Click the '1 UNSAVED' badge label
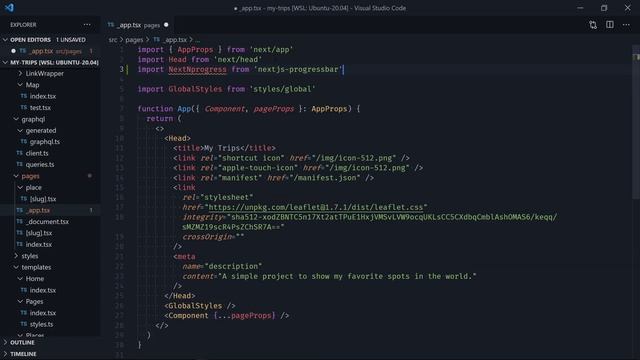The image size is (640, 360). coord(71,40)
